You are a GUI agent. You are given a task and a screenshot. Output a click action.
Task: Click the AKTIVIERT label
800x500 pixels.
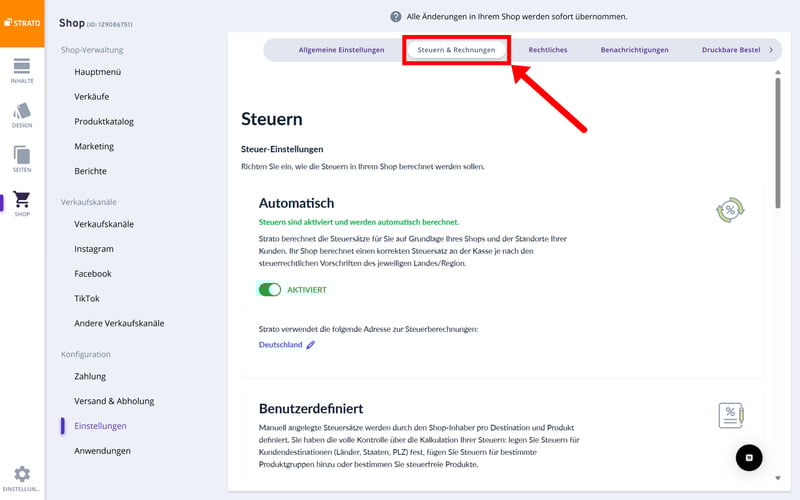click(307, 290)
